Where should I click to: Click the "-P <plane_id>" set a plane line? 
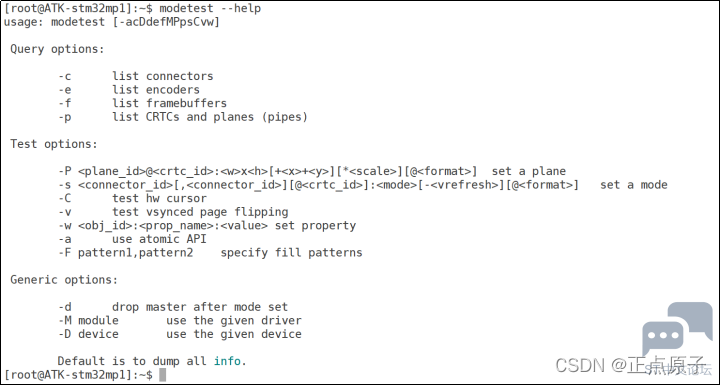312,171
